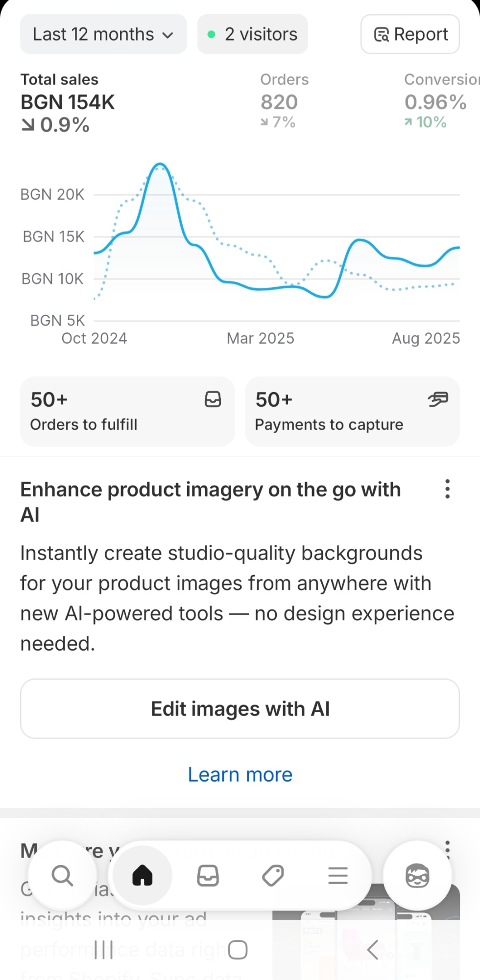This screenshot has height=980, width=480.
Task: Open the Report button
Action: pos(410,34)
